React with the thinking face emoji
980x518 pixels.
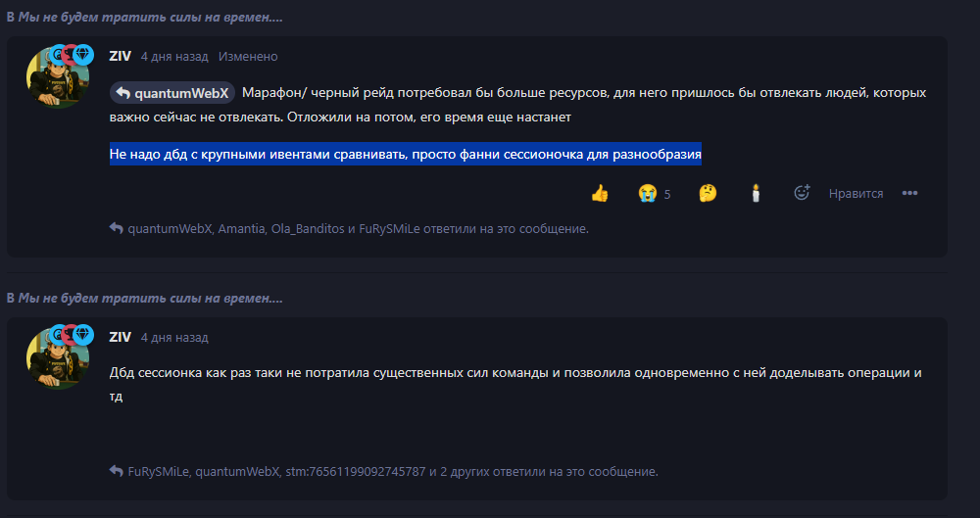click(x=708, y=194)
